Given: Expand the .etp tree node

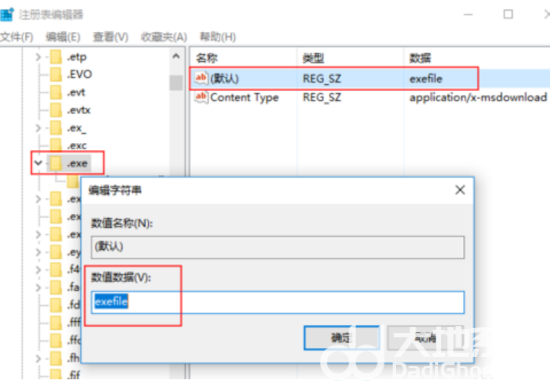Looking at the screenshot, I should 38,57.
